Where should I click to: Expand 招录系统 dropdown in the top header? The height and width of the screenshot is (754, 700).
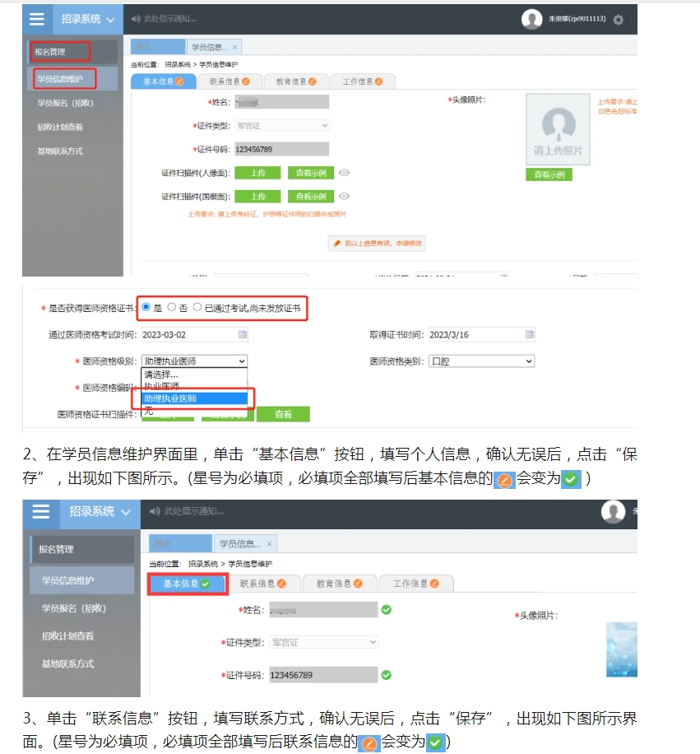(x=110, y=19)
